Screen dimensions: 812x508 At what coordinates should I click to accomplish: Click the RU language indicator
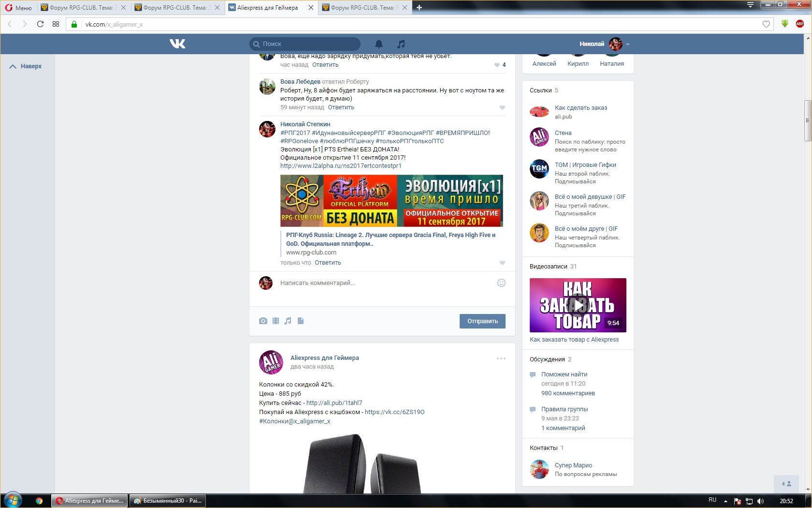(x=712, y=500)
